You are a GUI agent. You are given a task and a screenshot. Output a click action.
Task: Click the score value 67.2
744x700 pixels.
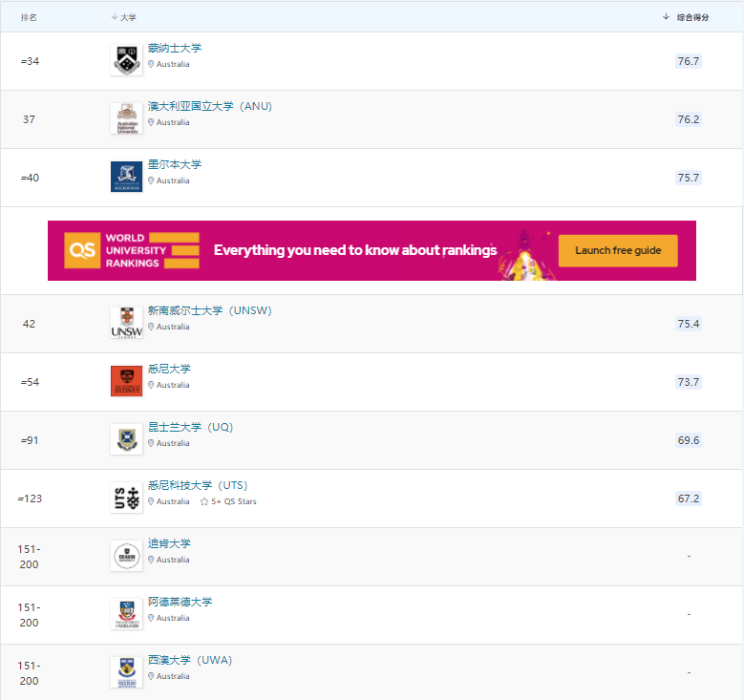point(688,498)
